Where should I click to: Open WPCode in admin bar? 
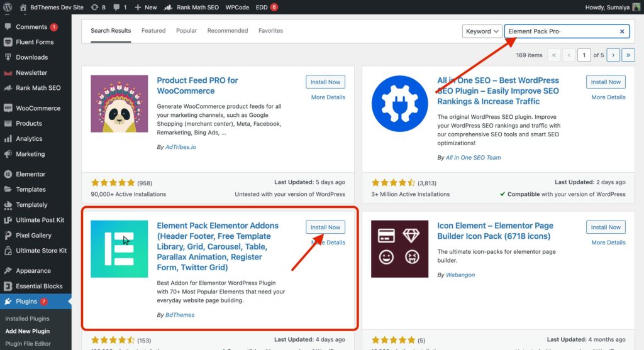[237, 7]
